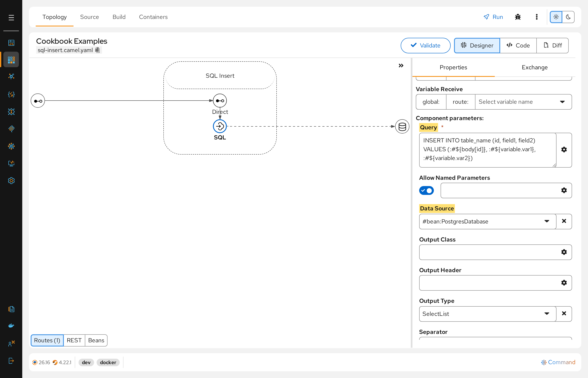Screen dimensions: 588x378
Task: Copy the sql-insert.camel.yaml file name
Action: (97, 50)
